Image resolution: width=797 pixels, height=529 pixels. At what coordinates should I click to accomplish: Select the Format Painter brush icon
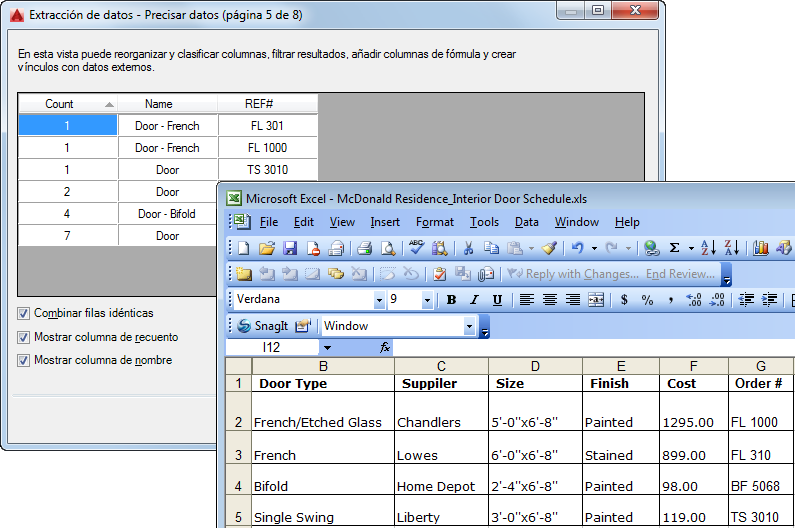pos(549,248)
